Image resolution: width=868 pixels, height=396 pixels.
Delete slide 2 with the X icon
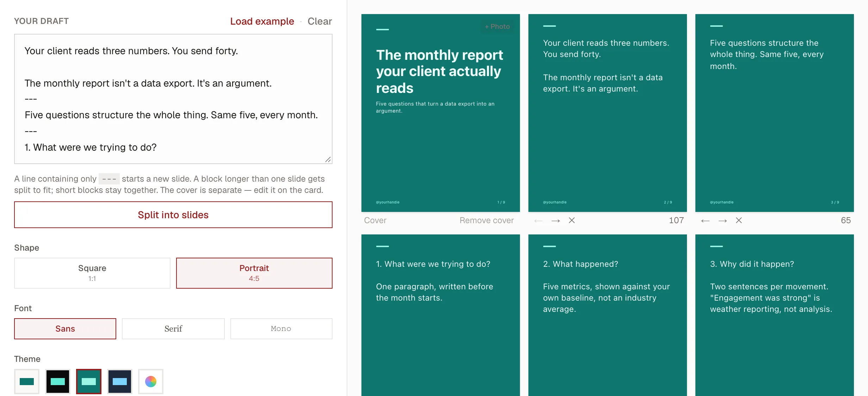[x=572, y=220]
